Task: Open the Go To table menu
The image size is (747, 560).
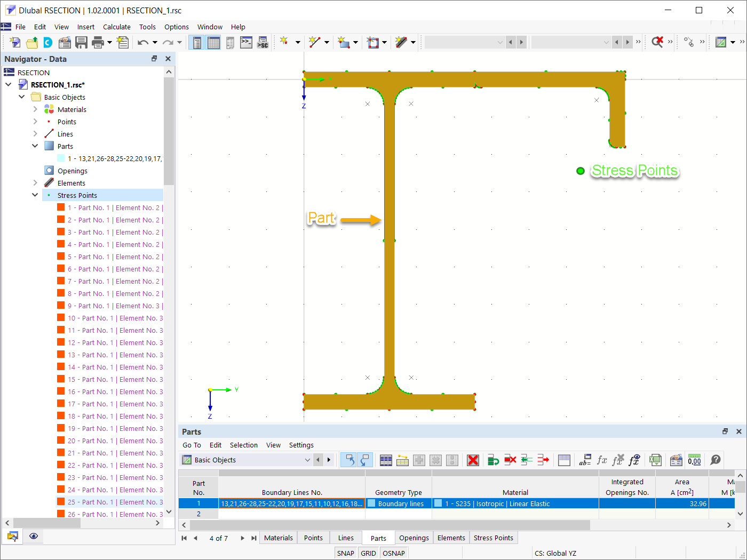Action: (192, 445)
